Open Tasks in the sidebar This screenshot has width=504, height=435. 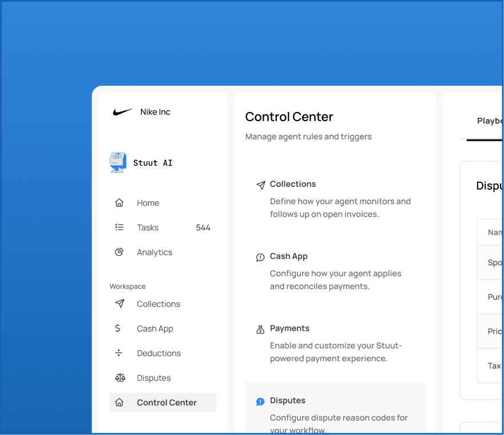163,228
